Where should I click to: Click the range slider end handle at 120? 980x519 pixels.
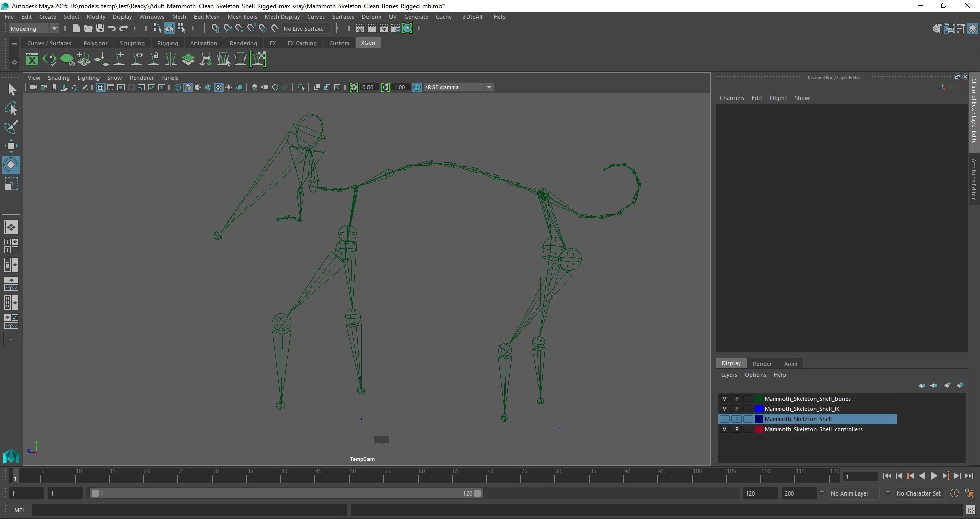click(x=477, y=493)
